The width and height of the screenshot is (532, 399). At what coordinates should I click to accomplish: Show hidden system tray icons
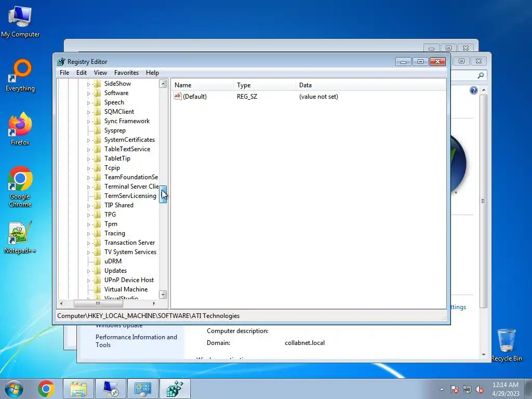pos(442,389)
